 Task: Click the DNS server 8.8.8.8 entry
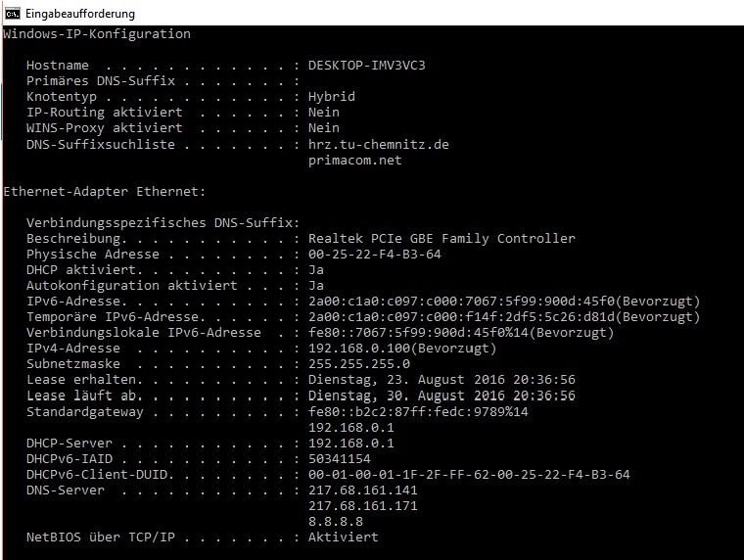[336, 522]
